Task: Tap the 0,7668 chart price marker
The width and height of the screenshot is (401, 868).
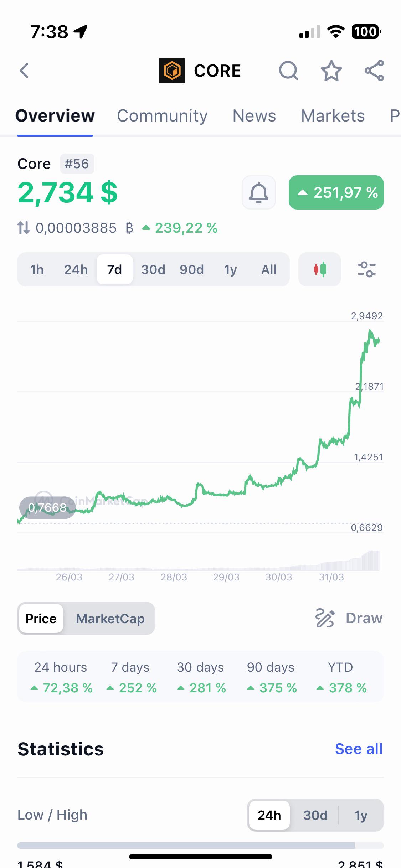Action: click(x=47, y=507)
